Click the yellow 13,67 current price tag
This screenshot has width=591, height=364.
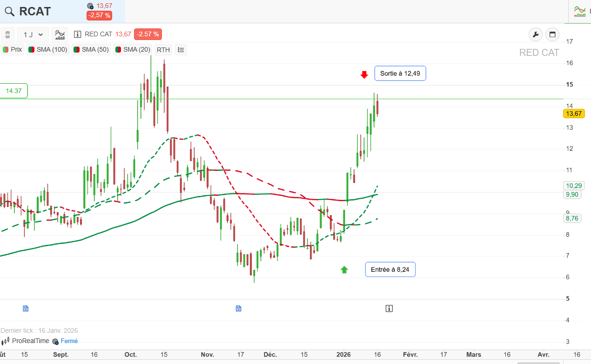pos(573,114)
